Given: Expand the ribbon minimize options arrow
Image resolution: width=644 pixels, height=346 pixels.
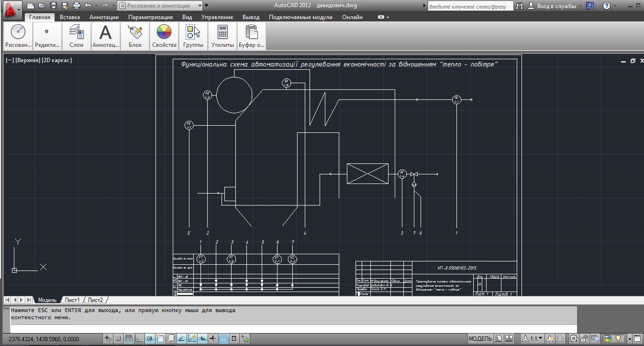Looking at the screenshot, I should click(x=388, y=17).
